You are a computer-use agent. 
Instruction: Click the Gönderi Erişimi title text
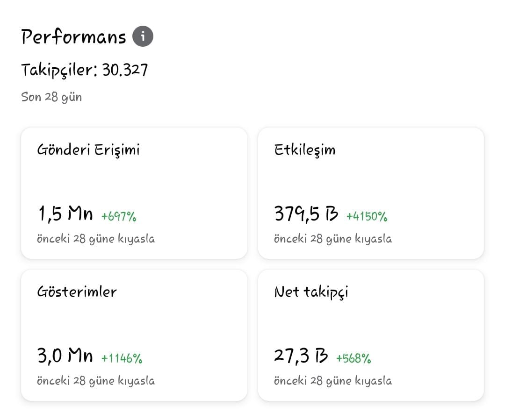[x=88, y=150]
